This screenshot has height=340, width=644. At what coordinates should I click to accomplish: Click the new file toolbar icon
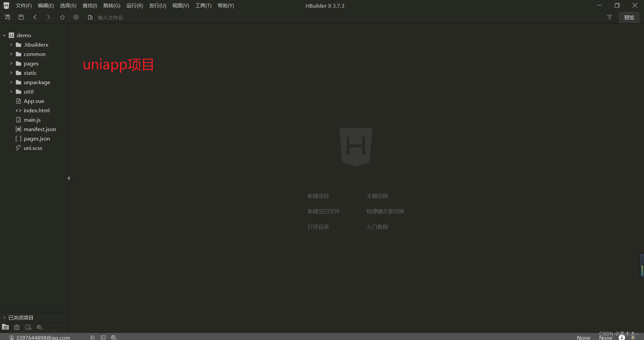[7, 17]
